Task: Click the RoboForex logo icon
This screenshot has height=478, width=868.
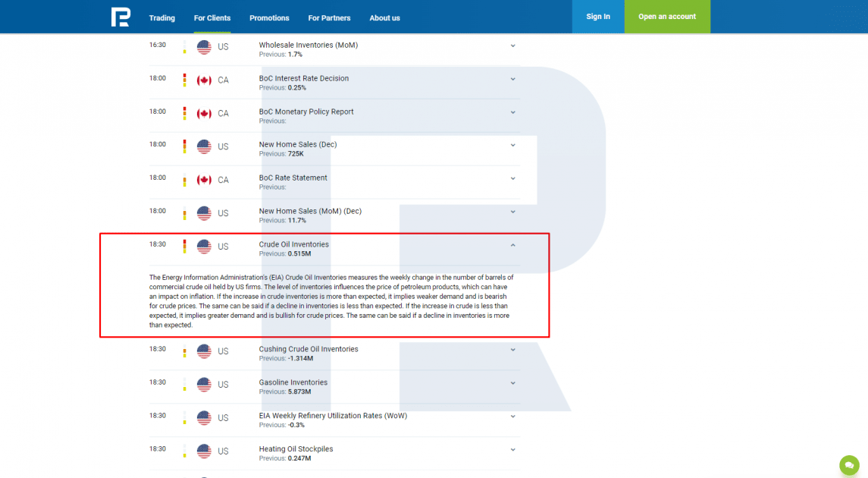Action: coord(121,17)
